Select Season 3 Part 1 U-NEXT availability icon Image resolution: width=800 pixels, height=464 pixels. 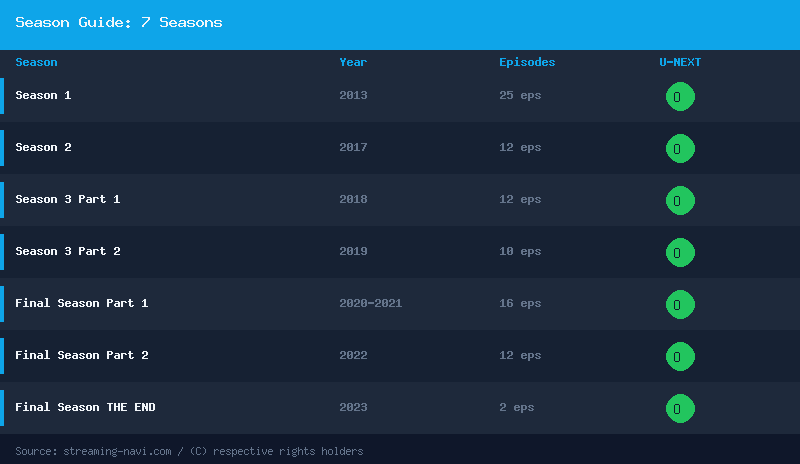[680, 201]
